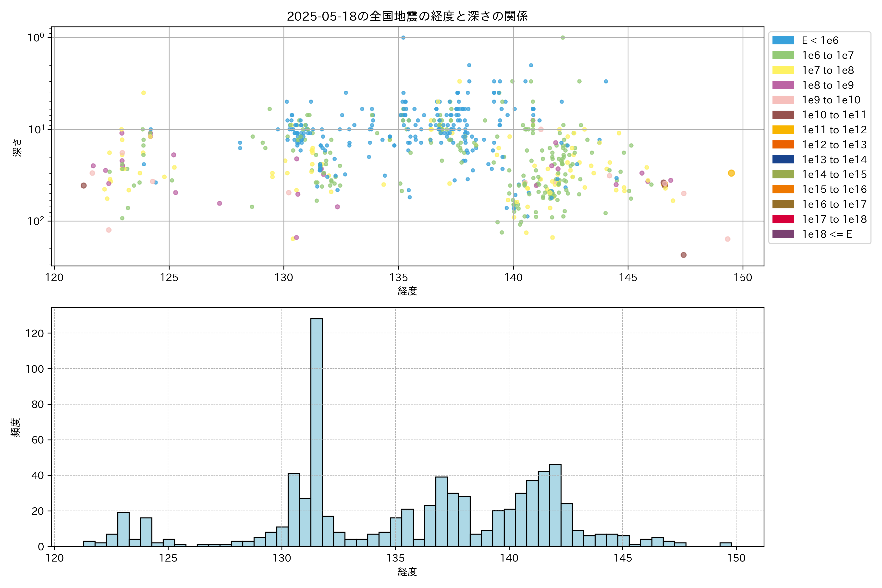
Task: Click the '経度' x-axis label under scatter plot
Action: coord(407,291)
